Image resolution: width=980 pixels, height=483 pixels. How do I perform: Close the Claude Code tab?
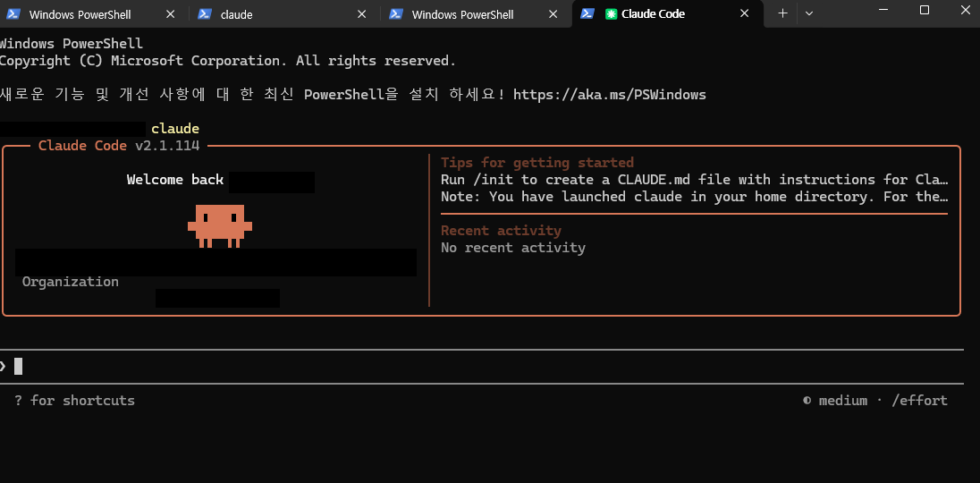744,13
